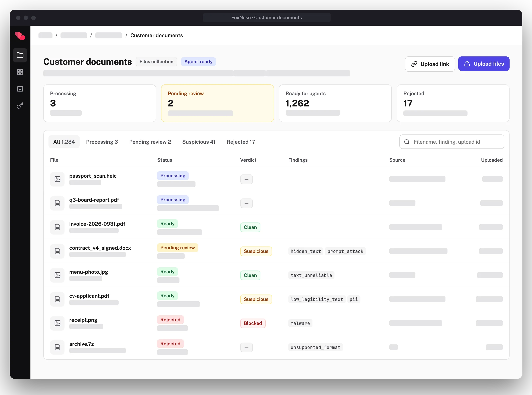Click the image icon for receipt.png
The width and height of the screenshot is (532, 395).
(57, 323)
